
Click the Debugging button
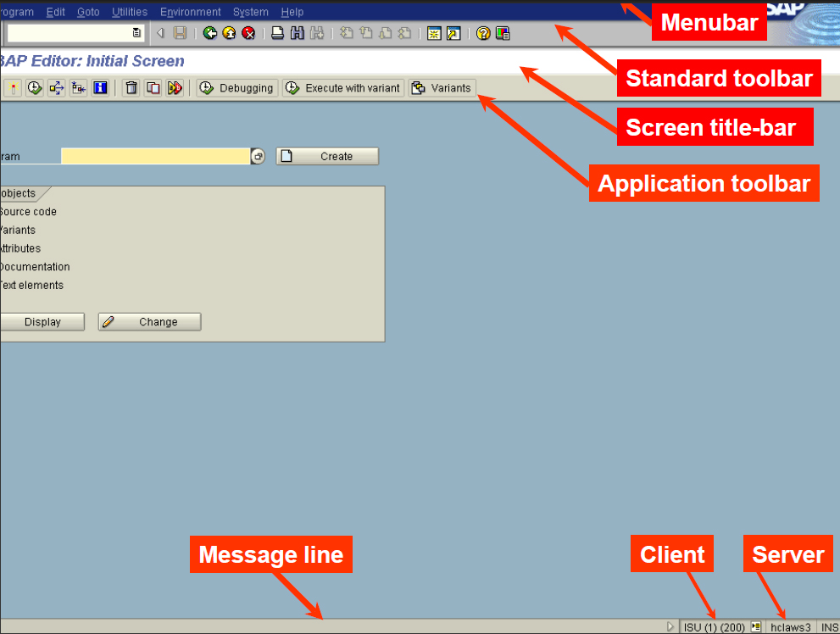pyautogui.click(x=236, y=88)
